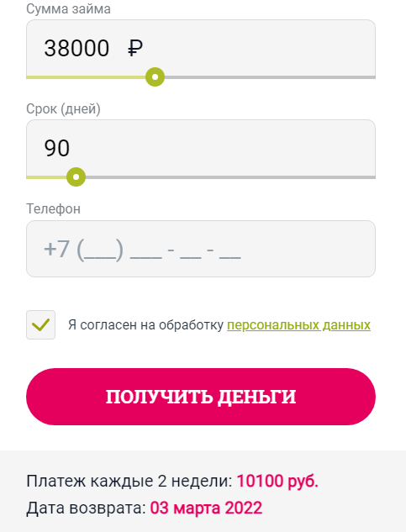Click the ПОЛУЧИТЬ ДЕНЬГИ button
The height and width of the screenshot is (532, 406).
pyautogui.click(x=201, y=397)
